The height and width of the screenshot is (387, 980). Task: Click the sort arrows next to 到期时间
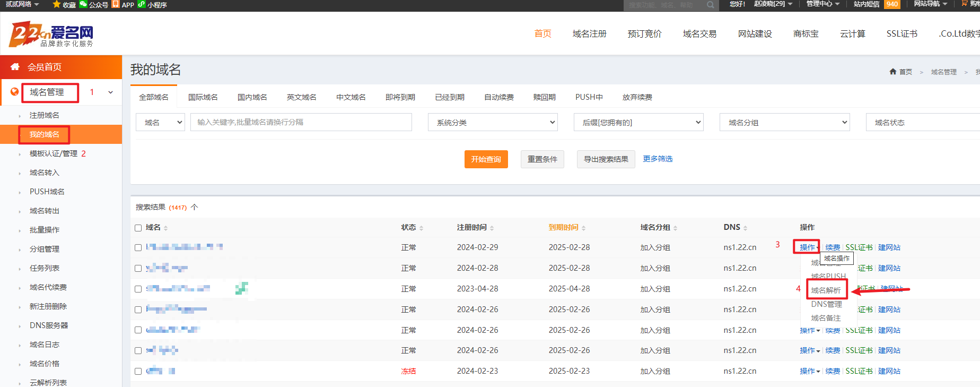(583, 228)
